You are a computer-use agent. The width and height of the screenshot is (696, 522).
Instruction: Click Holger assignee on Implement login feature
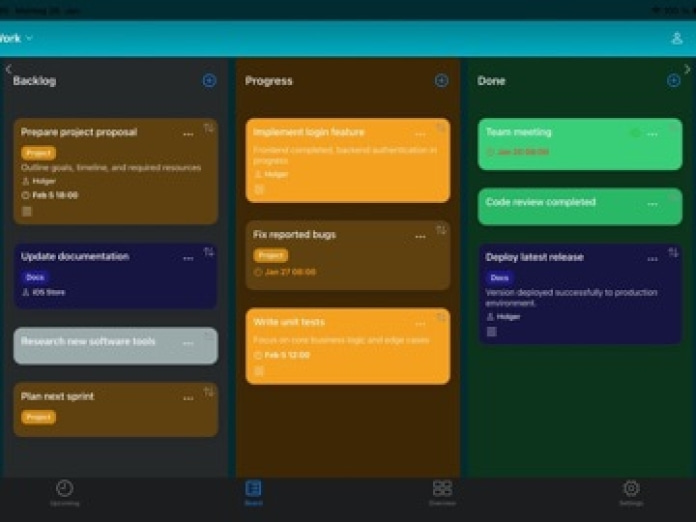coord(271,174)
